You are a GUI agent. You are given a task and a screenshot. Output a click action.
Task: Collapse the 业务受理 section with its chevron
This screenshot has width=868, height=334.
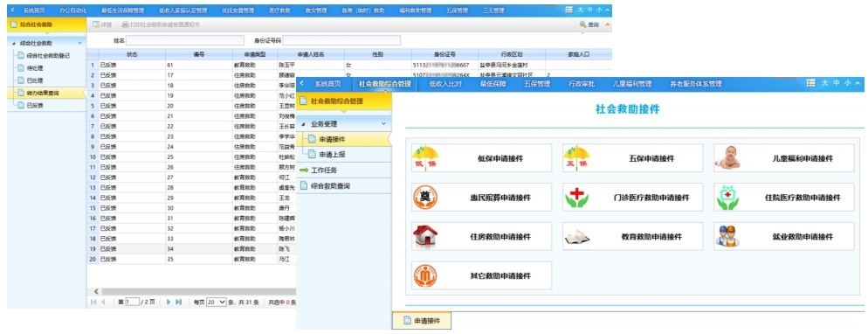[384, 123]
